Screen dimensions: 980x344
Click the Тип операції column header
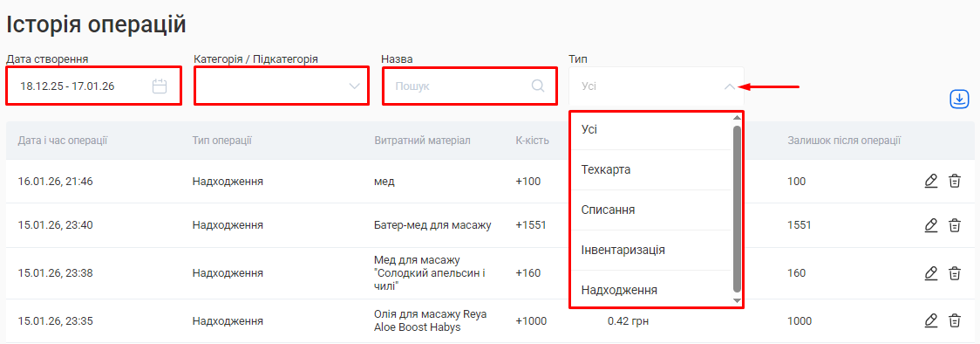[x=221, y=140]
